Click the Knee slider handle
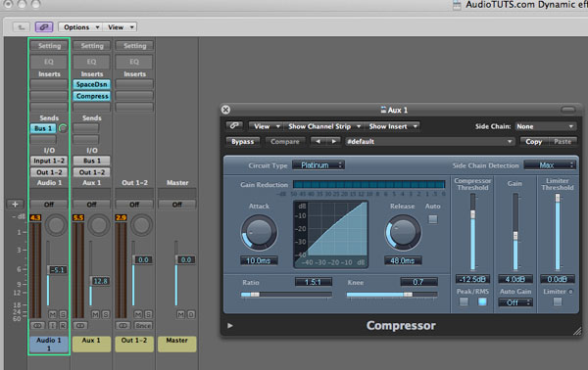This screenshot has width=588, height=370. coord(408,295)
